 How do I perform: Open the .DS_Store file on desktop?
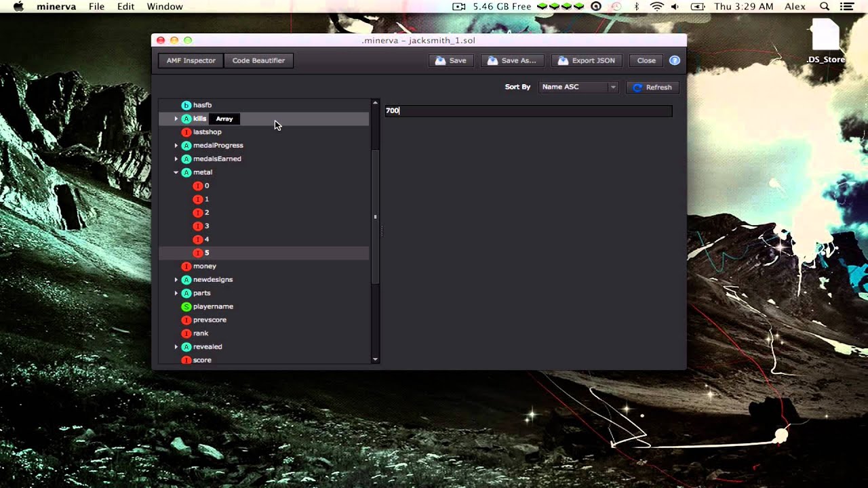click(825, 41)
